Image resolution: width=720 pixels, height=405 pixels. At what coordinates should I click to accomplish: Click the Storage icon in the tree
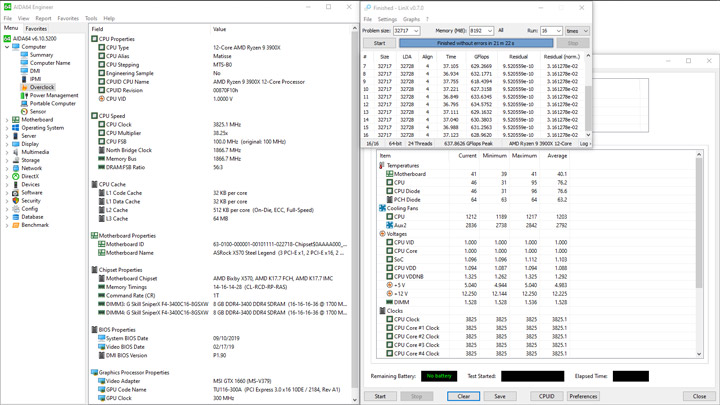tap(16, 160)
